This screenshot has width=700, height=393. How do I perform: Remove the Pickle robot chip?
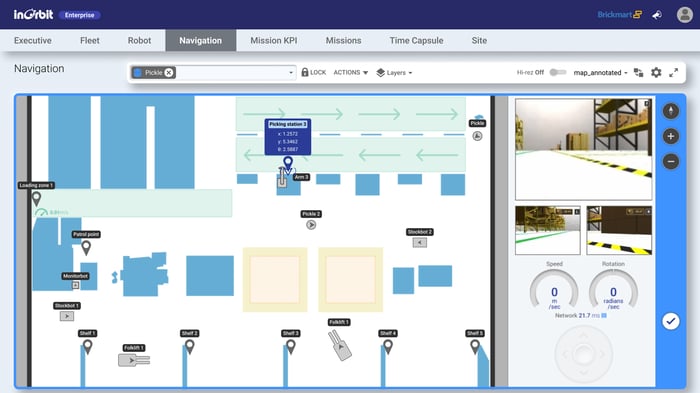click(x=169, y=72)
